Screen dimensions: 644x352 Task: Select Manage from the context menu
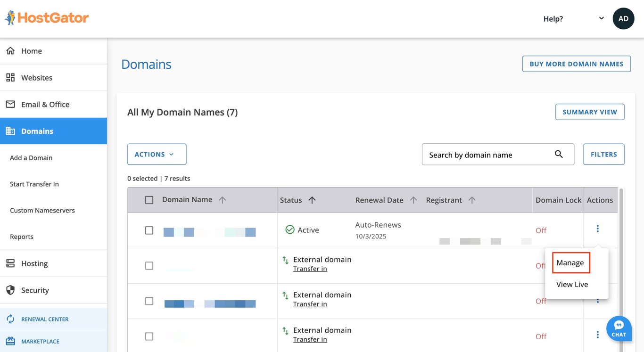570,262
